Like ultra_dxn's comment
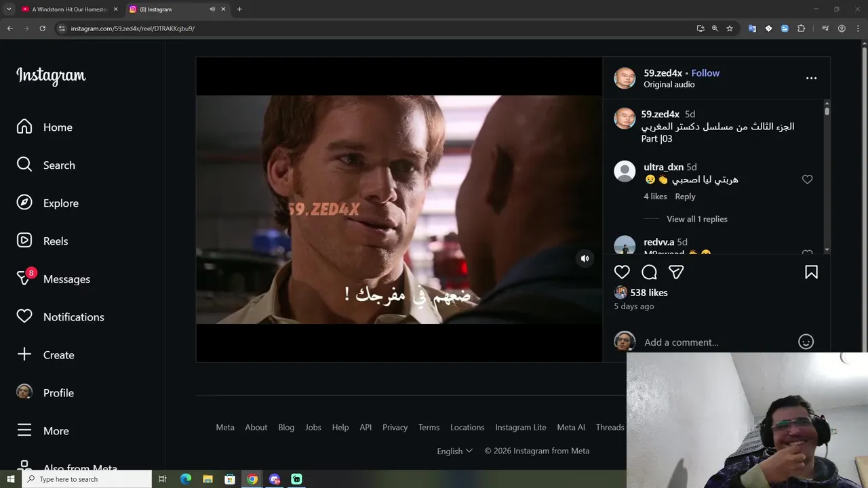This screenshot has width=868, height=488. tap(807, 180)
